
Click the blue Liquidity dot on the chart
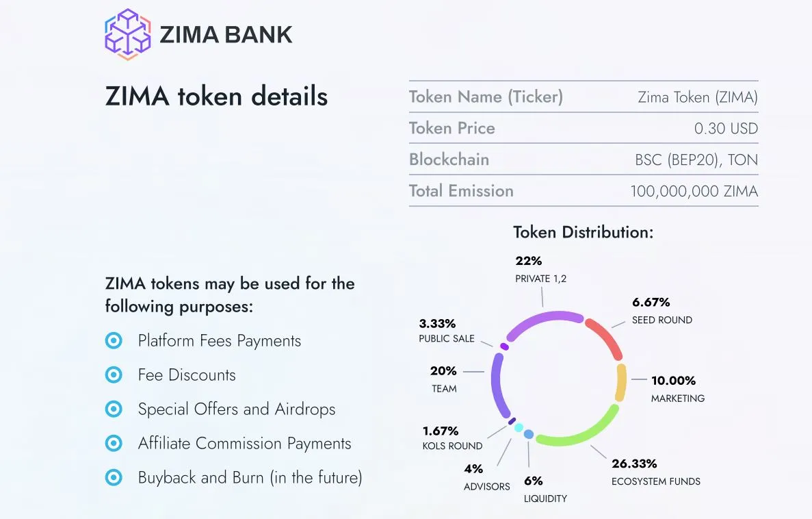click(x=528, y=434)
